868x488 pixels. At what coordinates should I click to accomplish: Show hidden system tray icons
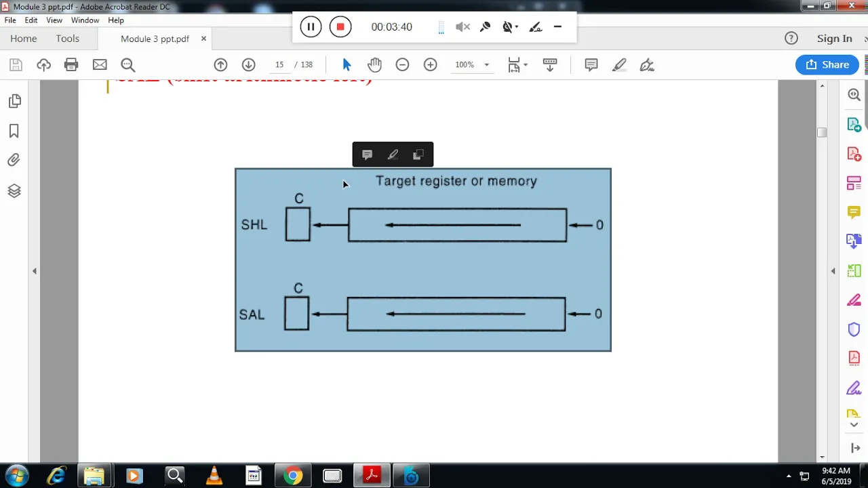click(x=789, y=476)
